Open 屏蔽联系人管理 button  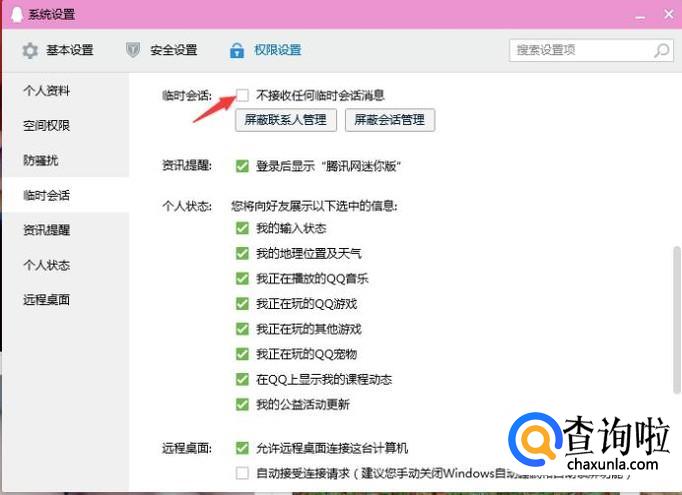coord(286,120)
